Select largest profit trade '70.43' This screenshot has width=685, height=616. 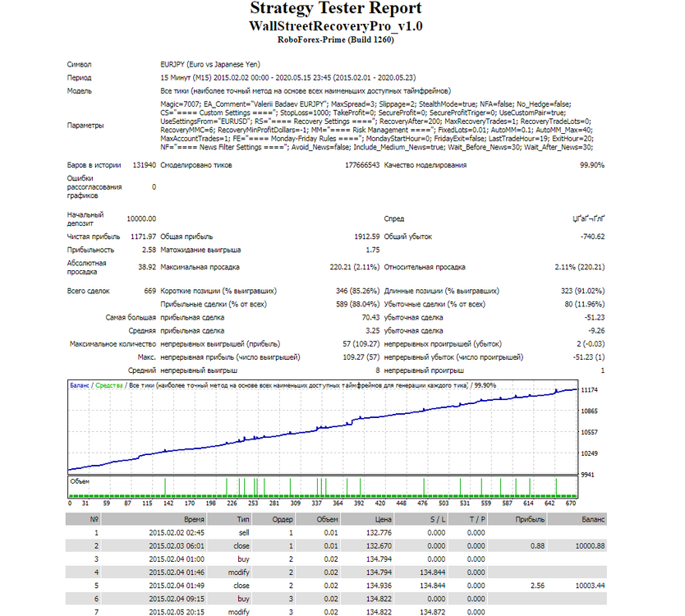[371, 318]
